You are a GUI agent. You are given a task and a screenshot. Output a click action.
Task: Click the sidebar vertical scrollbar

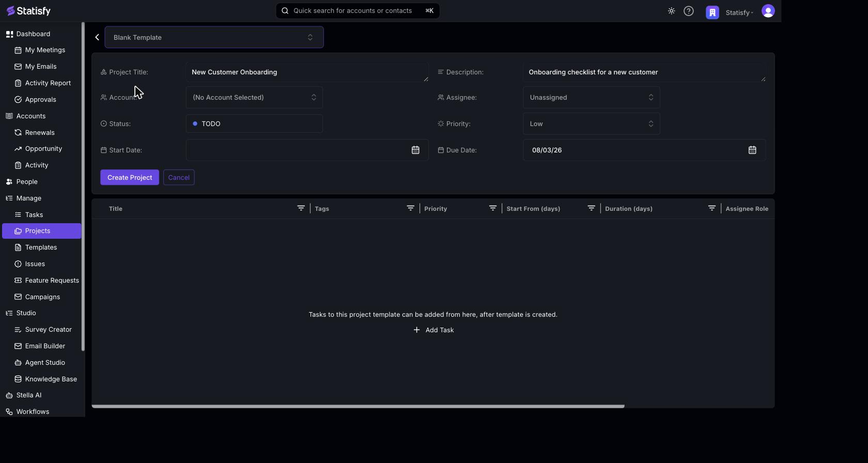pyautogui.click(x=83, y=187)
